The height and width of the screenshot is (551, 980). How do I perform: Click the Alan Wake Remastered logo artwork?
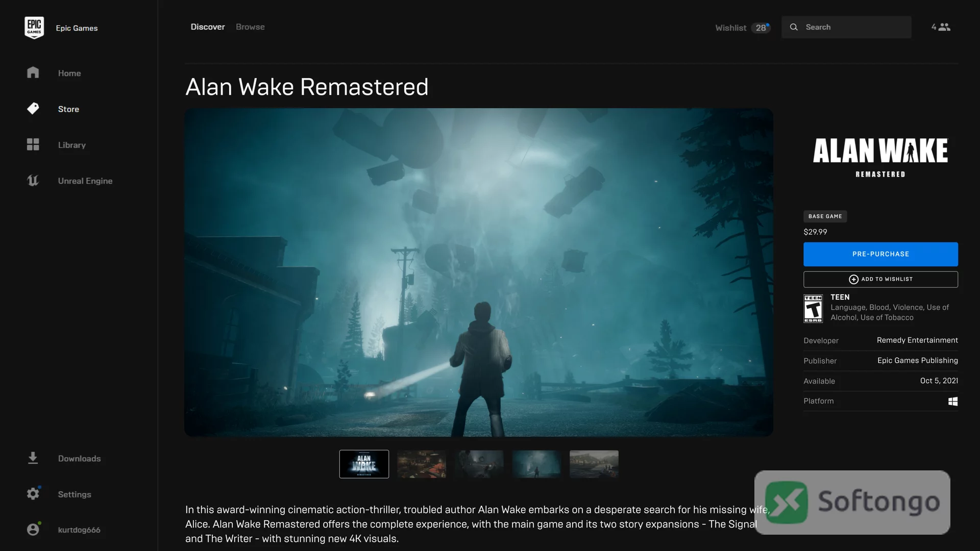(880, 158)
